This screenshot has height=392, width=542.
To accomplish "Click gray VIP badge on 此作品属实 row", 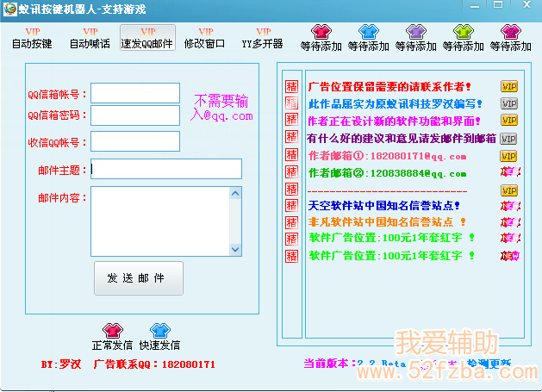I will (x=509, y=103).
